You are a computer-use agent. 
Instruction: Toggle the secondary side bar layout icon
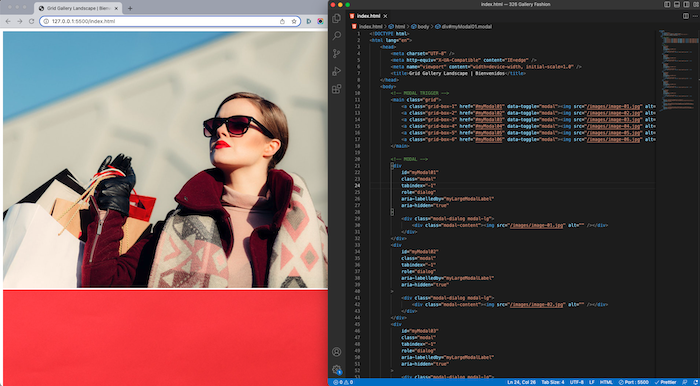(x=686, y=4)
